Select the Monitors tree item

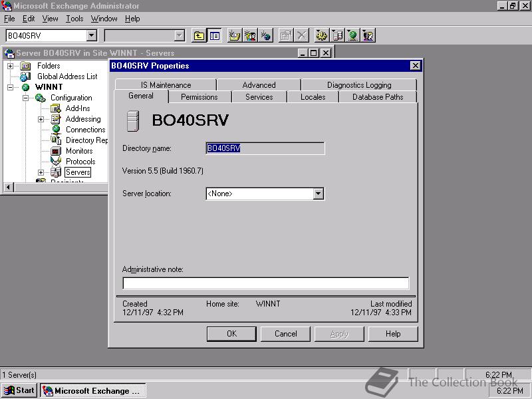79,151
